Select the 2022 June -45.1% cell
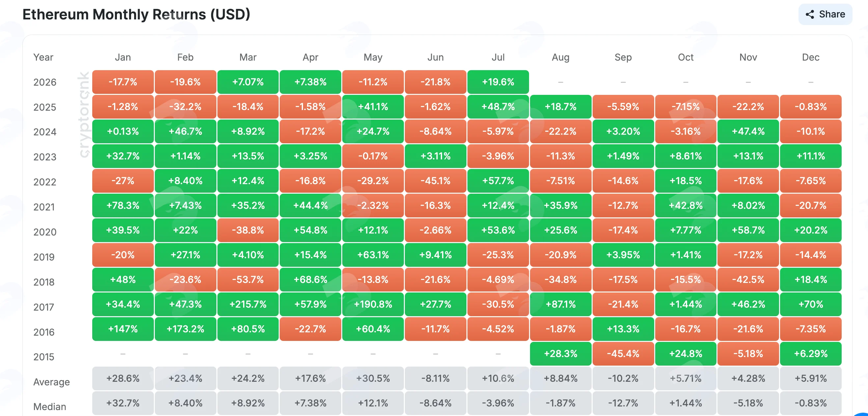 (x=435, y=180)
